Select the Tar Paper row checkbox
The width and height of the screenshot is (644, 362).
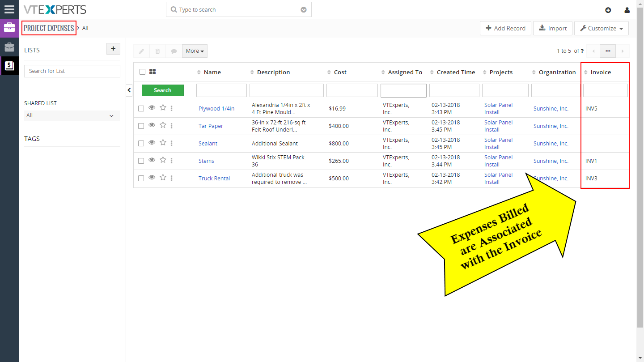click(141, 126)
